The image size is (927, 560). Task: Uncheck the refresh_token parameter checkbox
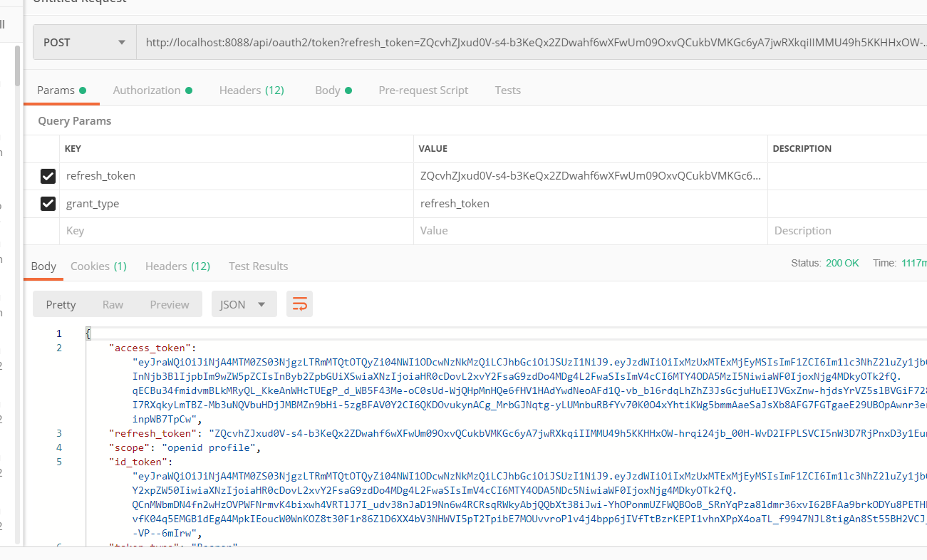coord(48,176)
